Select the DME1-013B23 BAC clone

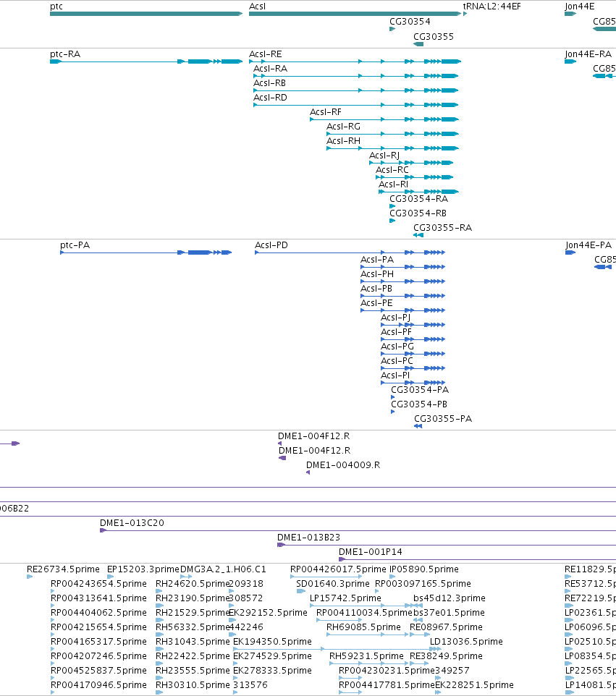447,545
